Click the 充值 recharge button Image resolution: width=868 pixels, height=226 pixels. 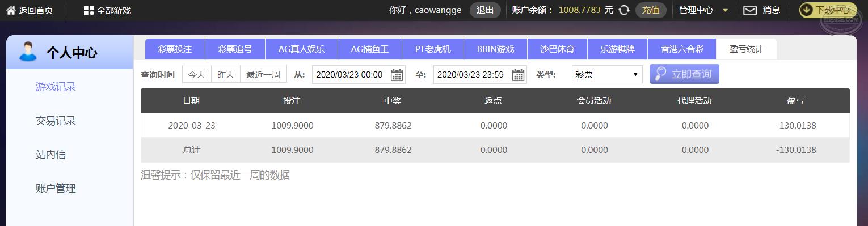[x=651, y=10]
